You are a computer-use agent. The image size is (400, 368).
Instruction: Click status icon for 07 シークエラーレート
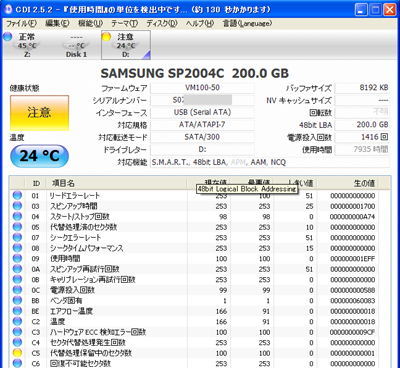pos(17,237)
